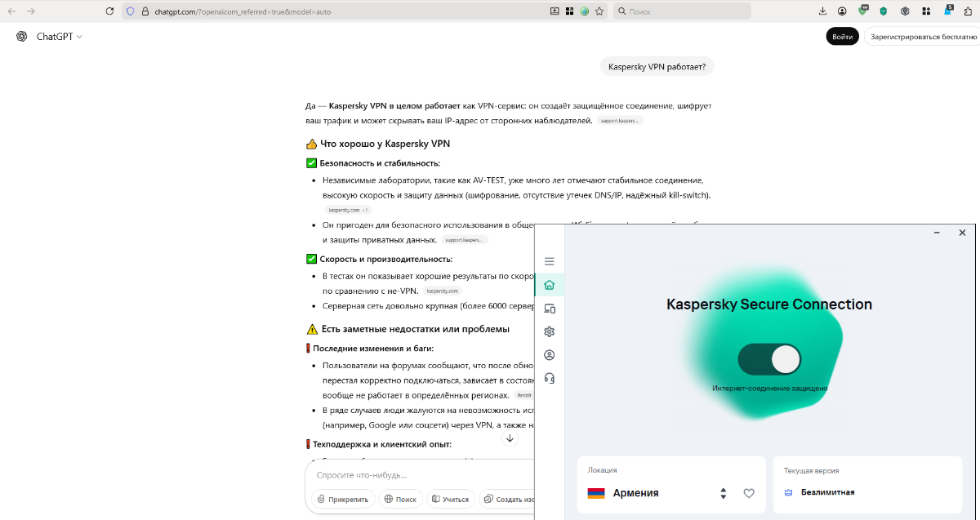Open the browser extensions puzzle icon
980x520 pixels.
click(x=969, y=11)
